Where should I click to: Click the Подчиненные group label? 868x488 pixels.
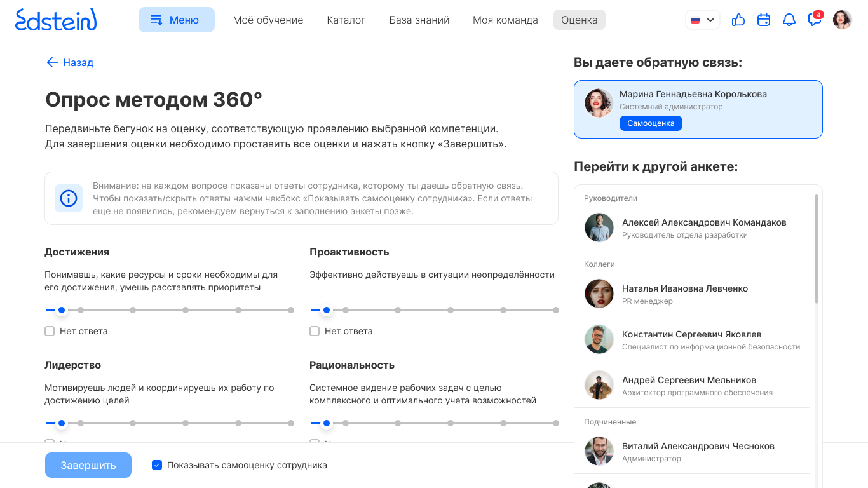click(610, 422)
